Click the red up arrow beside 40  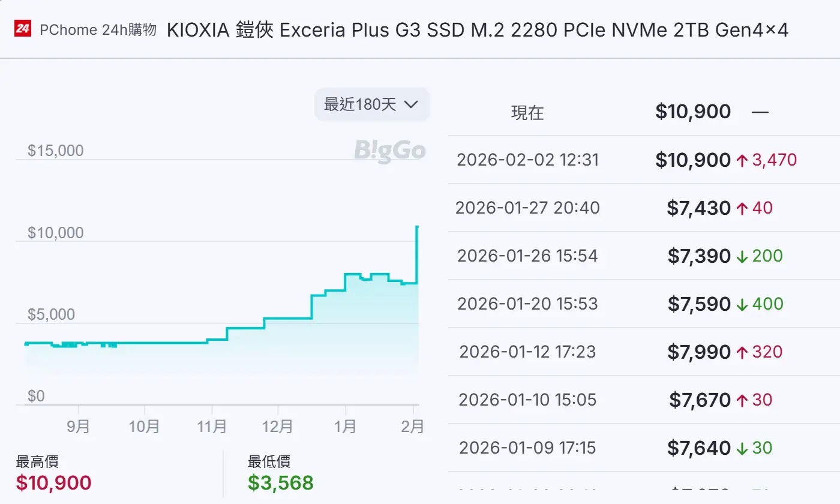click(742, 208)
